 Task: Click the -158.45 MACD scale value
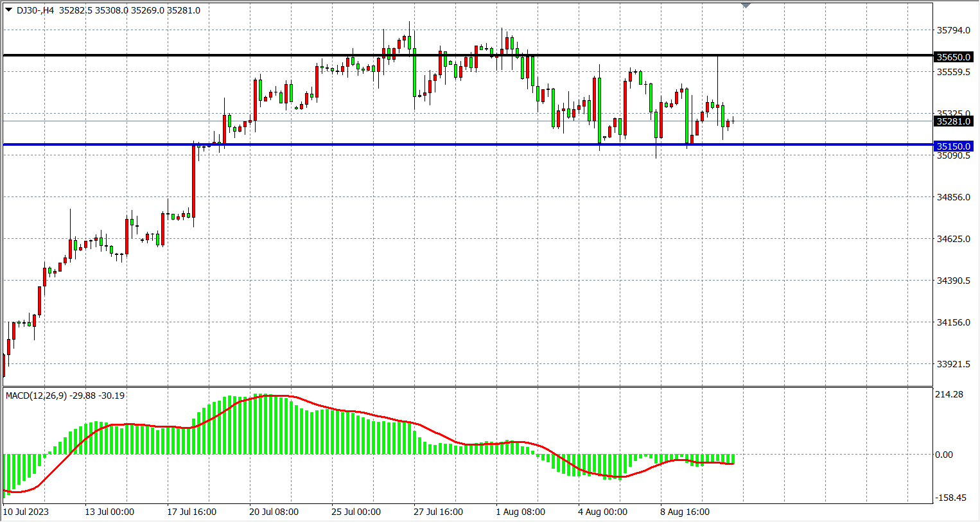click(x=950, y=498)
